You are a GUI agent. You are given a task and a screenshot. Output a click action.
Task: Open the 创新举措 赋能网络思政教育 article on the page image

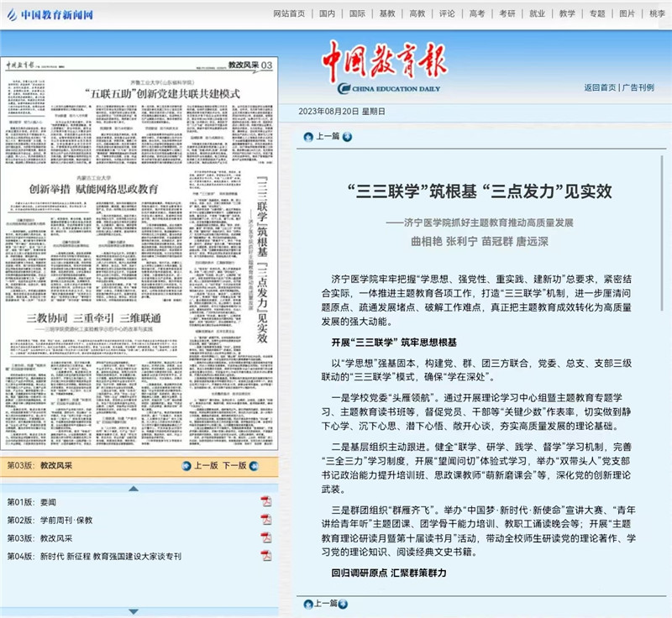[93, 189]
